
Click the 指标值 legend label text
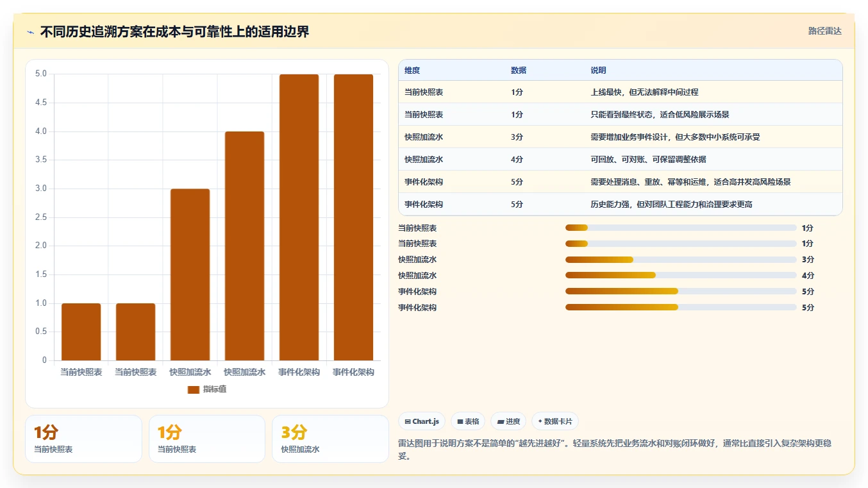pyautogui.click(x=215, y=389)
